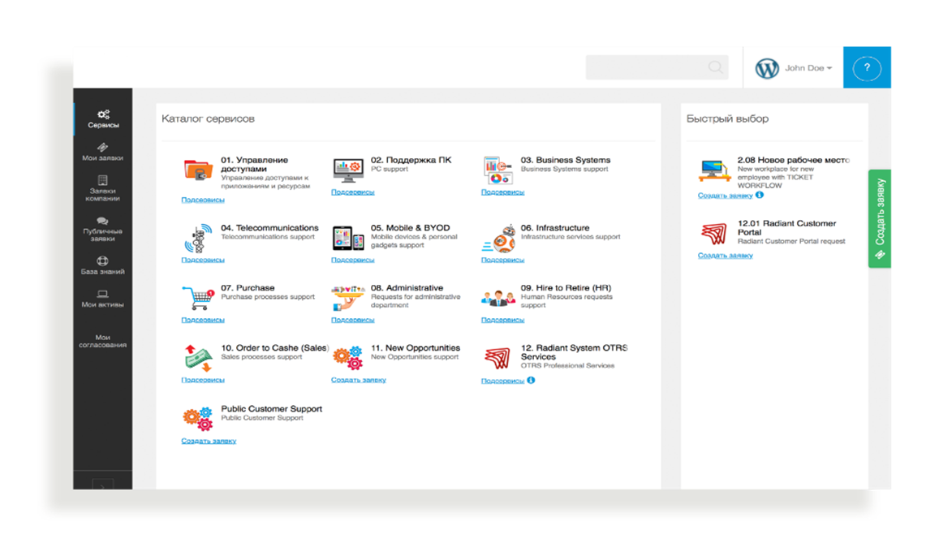Open Мои заявки in the sidebar
Screen dimensions: 939x560
tap(102, 152)
